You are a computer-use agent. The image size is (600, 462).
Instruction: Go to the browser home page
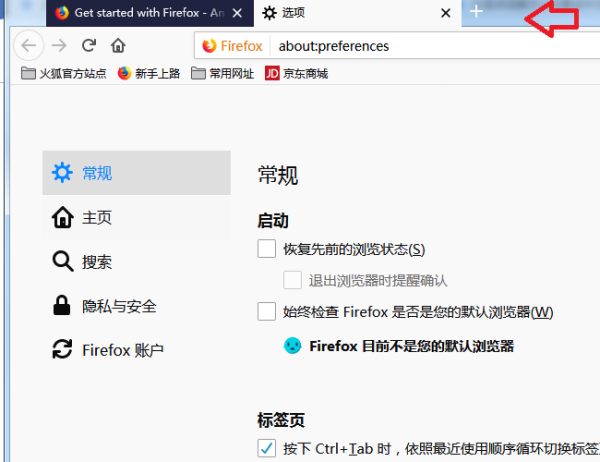(x=118, y=46)
